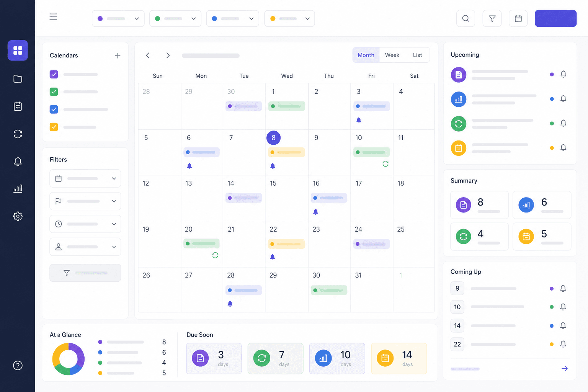This screenshot has width=588, height=392.
Task: Open the hamburger menu icon
Action: coord(53,17)
